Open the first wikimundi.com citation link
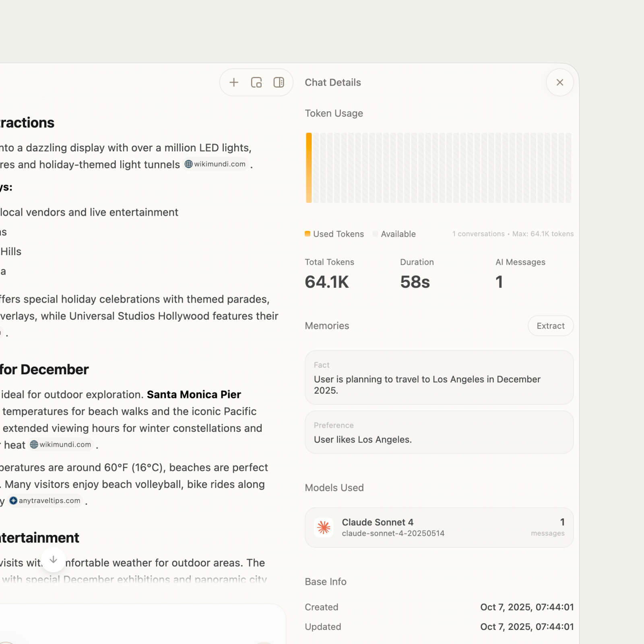This screenshot has height=644, width=644. coord(215,164)
